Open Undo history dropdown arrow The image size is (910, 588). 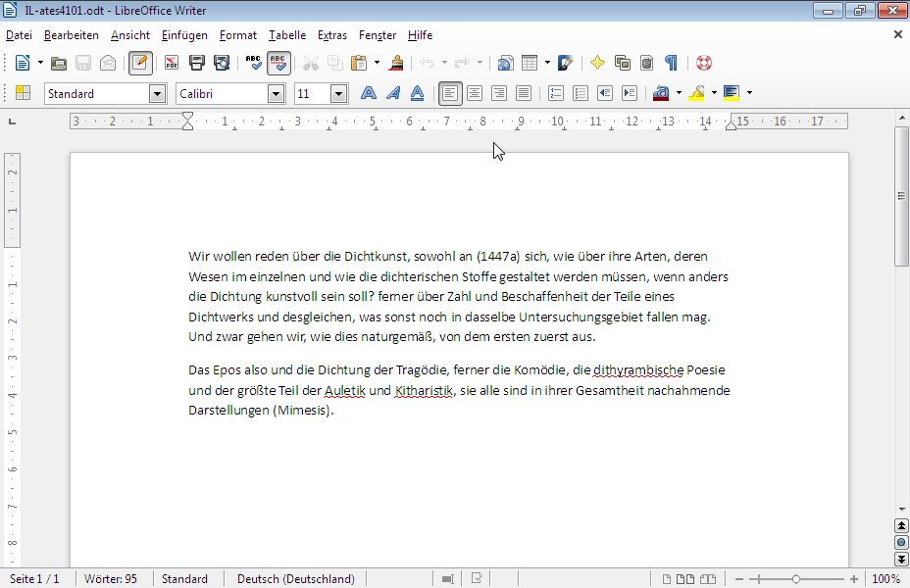tap(444, 63)
